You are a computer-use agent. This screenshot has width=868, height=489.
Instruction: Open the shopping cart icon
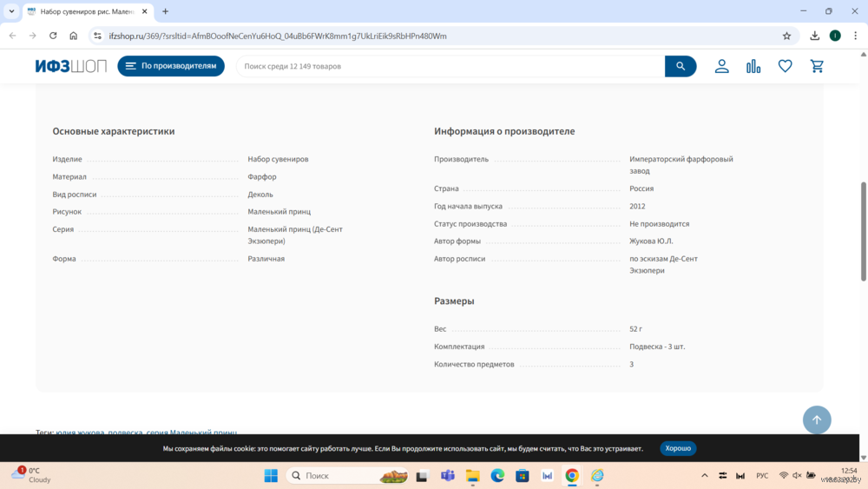coord(817,66)
